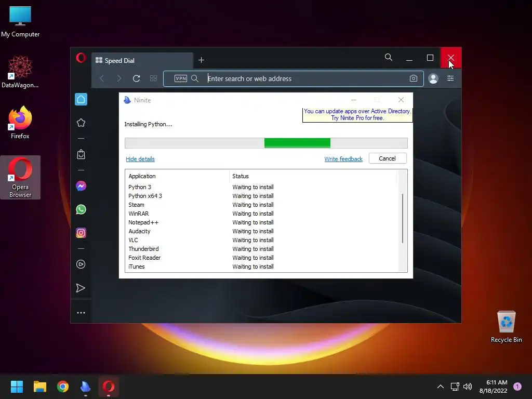Open My Flow send icon
The width and height of the screenshot is (532, 399).
(81, 288)
